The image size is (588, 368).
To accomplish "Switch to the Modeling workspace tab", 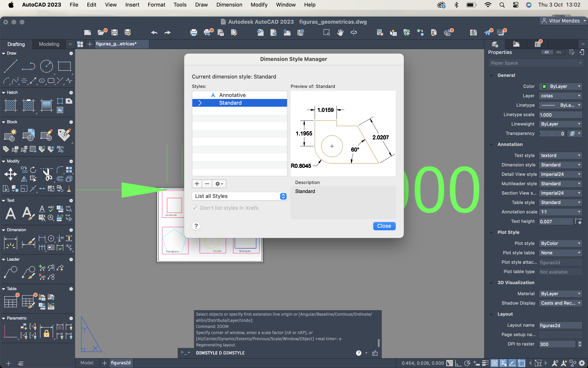I will [49, 44].
